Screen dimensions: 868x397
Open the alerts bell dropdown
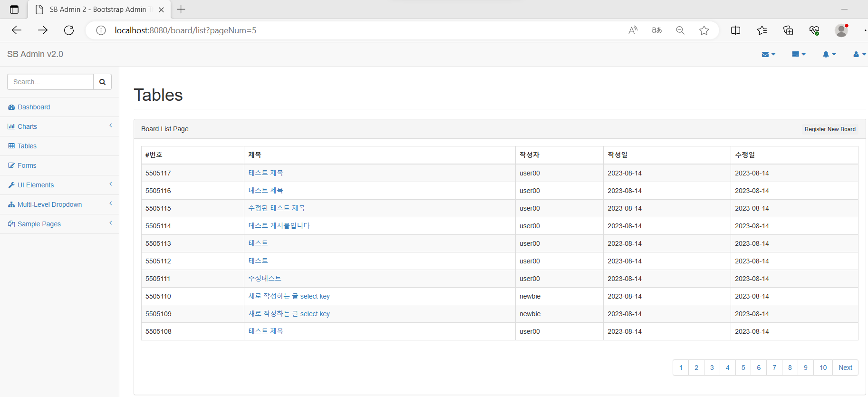pyautogui.click(x=829, y=54)
